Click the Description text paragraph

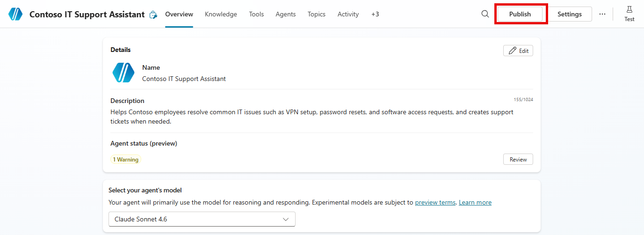click(312, 117)
